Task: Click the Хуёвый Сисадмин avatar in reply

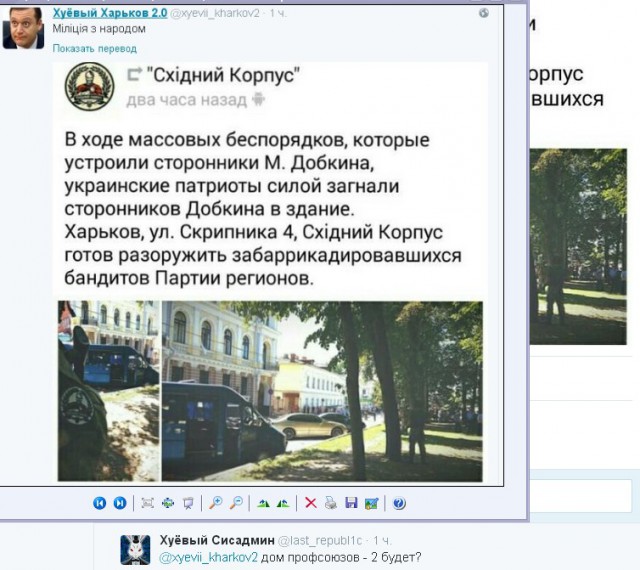Action: point(135,550)
